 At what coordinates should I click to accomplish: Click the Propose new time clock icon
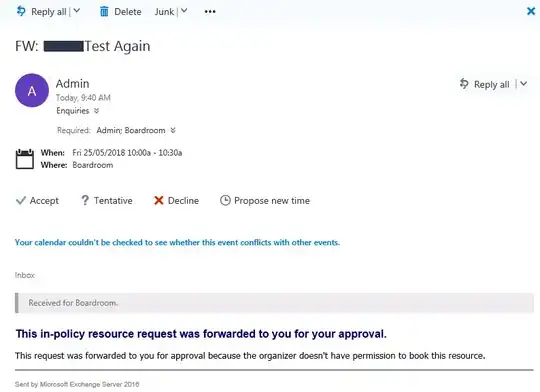(x=225, y=200)
